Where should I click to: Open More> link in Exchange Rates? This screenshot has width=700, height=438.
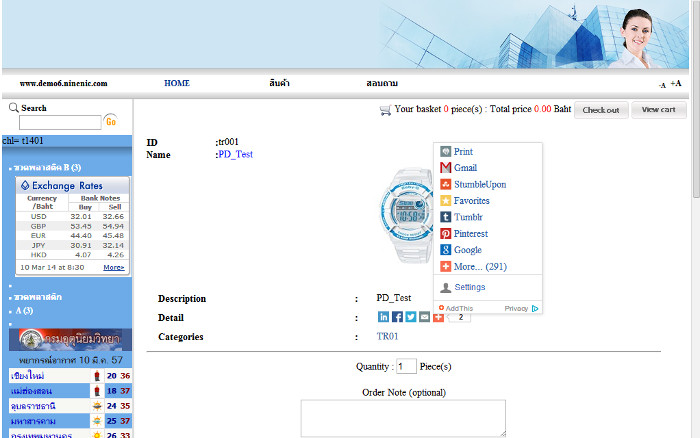[x=113, y=268]
